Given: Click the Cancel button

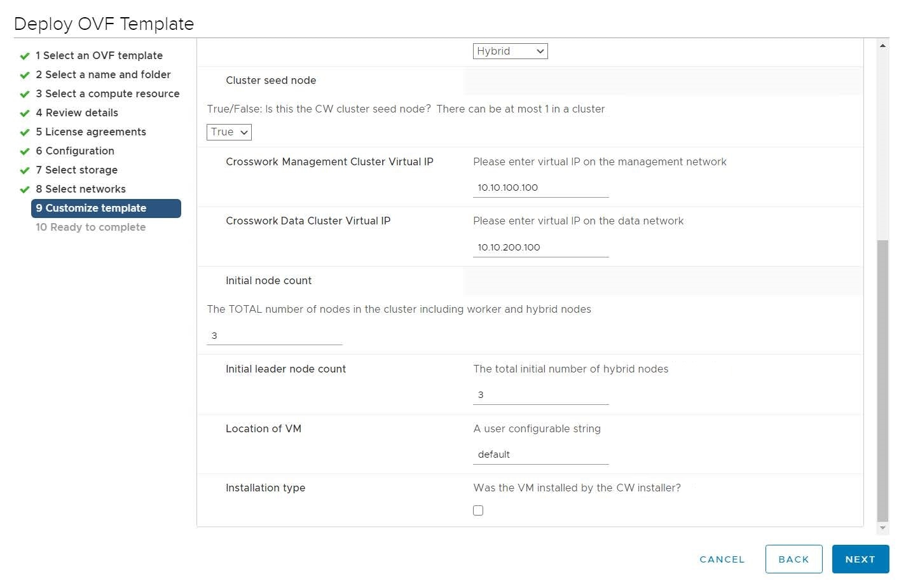Looking at the screenshot, I should pos(722,559).
